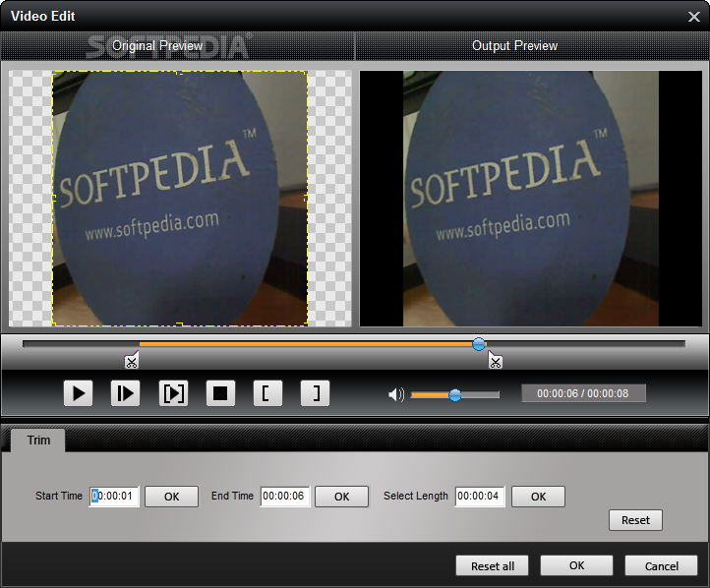This screenshot has height=588, width=710.
Task: Click the crop frame's left middle handle
Action: [53, 198]
